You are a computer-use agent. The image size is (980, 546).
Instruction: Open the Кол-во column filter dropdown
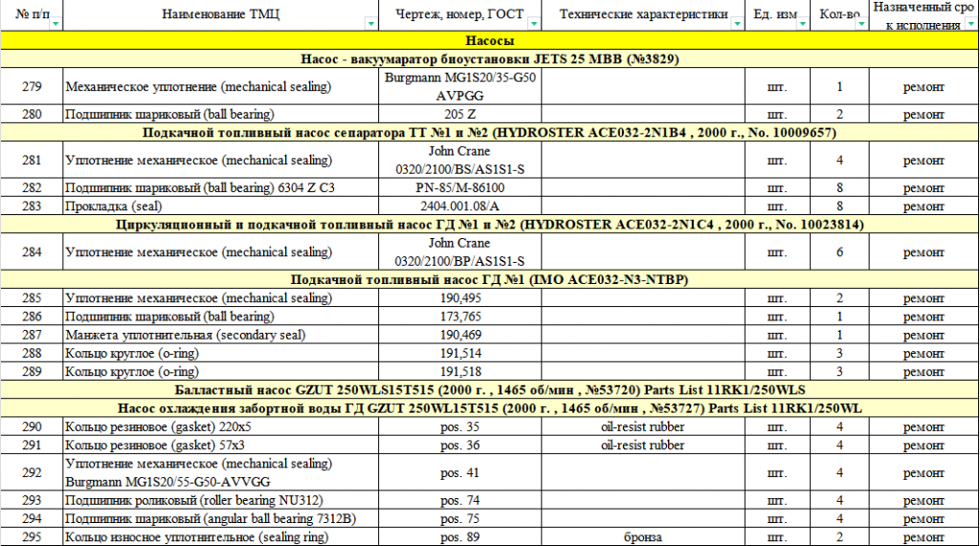point(860,24)
